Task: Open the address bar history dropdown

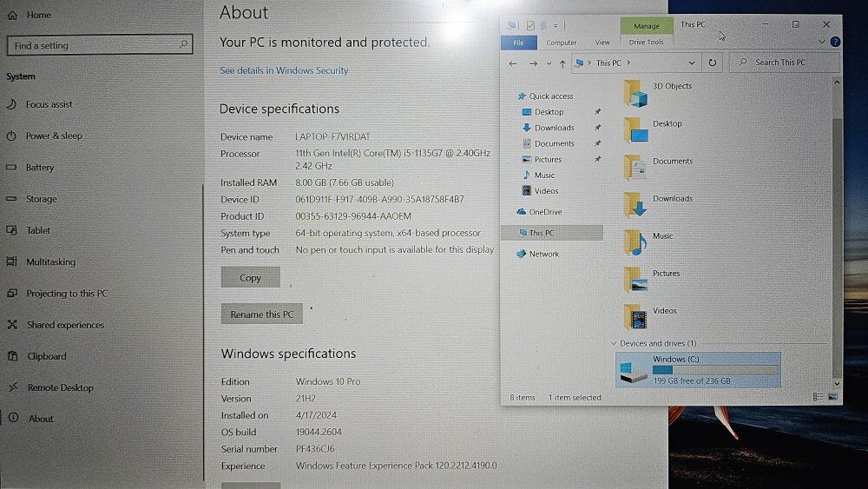Action: (692, 63)
